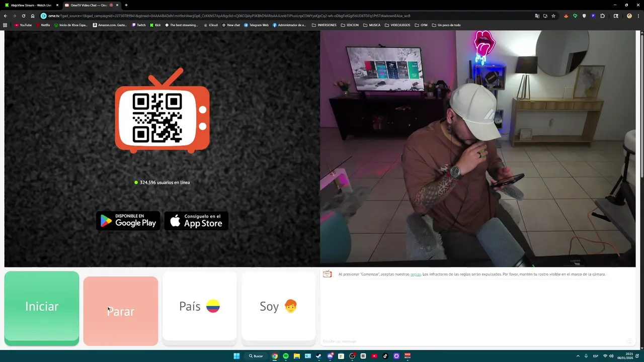The image size is (644, 362).
Task: Open File Explorer from the taskbar
Action: [297, 356]
